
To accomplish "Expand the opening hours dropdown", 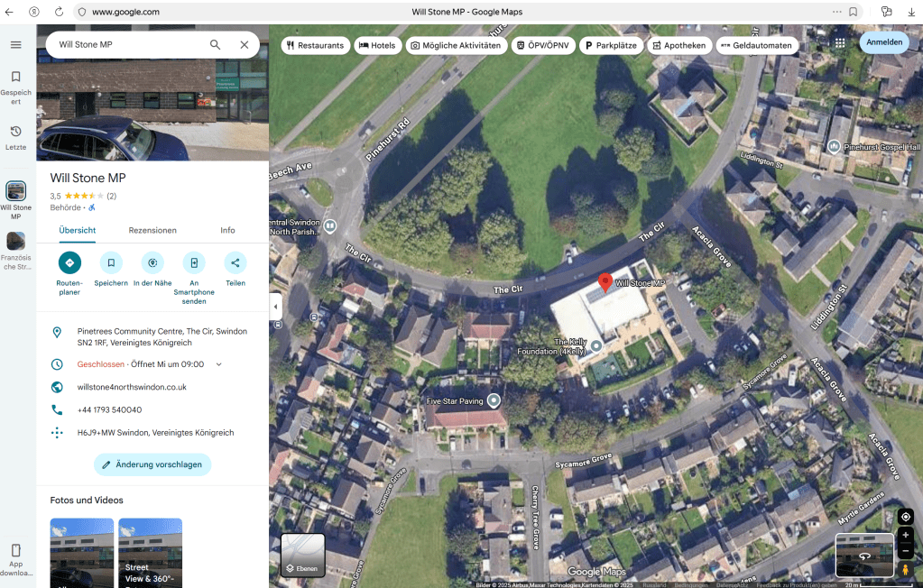I will click(x=218, y=364).
